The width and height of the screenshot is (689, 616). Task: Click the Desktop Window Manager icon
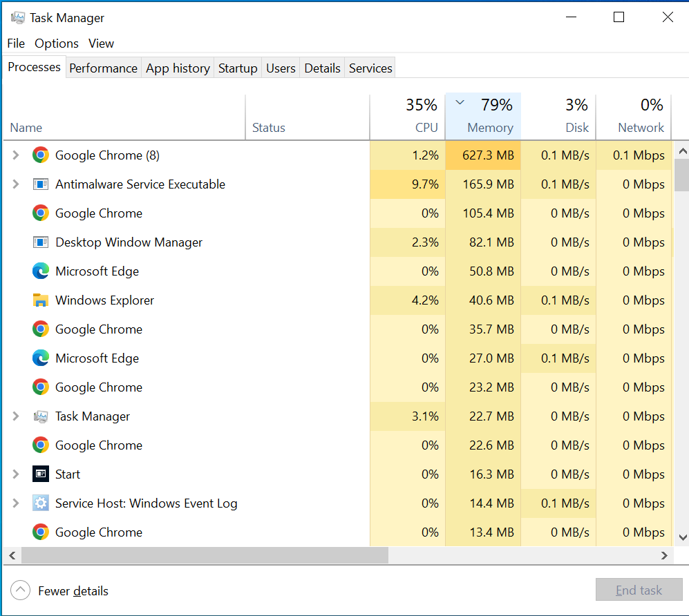[x=41, y=242]
